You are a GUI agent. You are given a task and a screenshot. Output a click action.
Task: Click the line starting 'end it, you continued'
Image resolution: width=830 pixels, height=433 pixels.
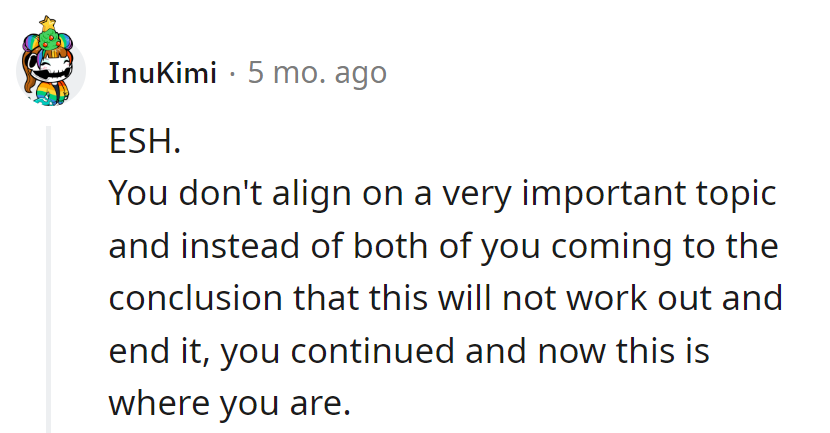click(x=409, y=351)
